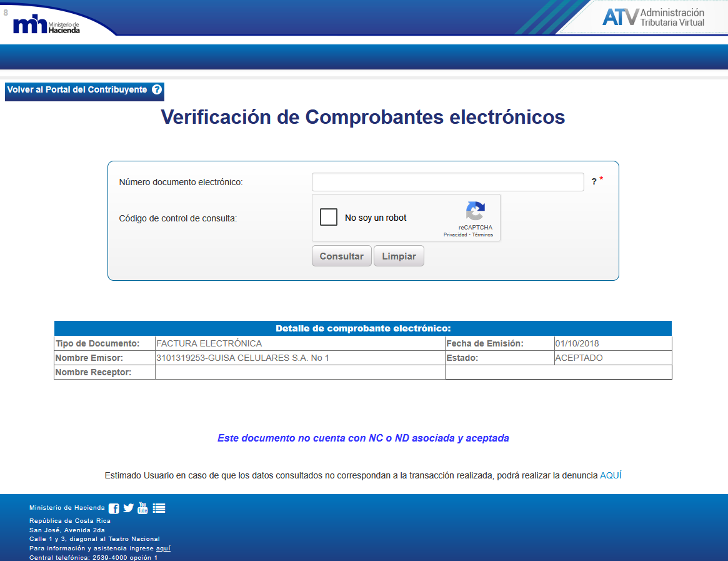Viewport: 728px width, 561px height.
Task: Click the Ministerio de Hacienda logo
Action: click(46, 24)
